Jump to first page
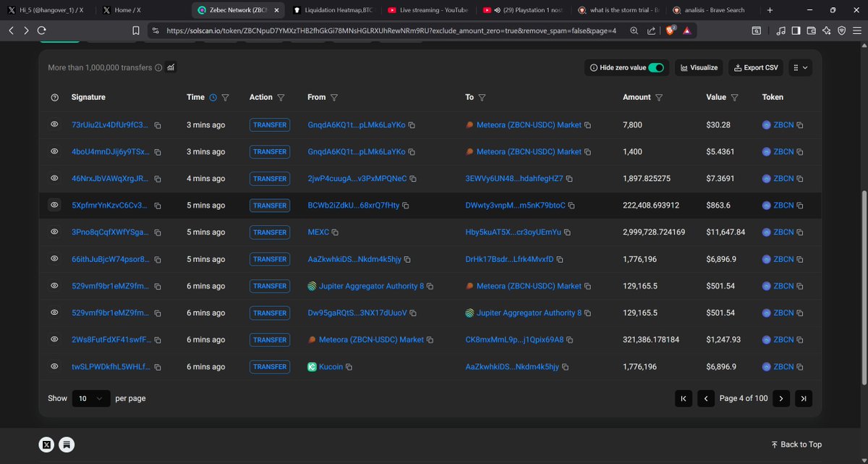868x464 pixels. coord(684,399)
